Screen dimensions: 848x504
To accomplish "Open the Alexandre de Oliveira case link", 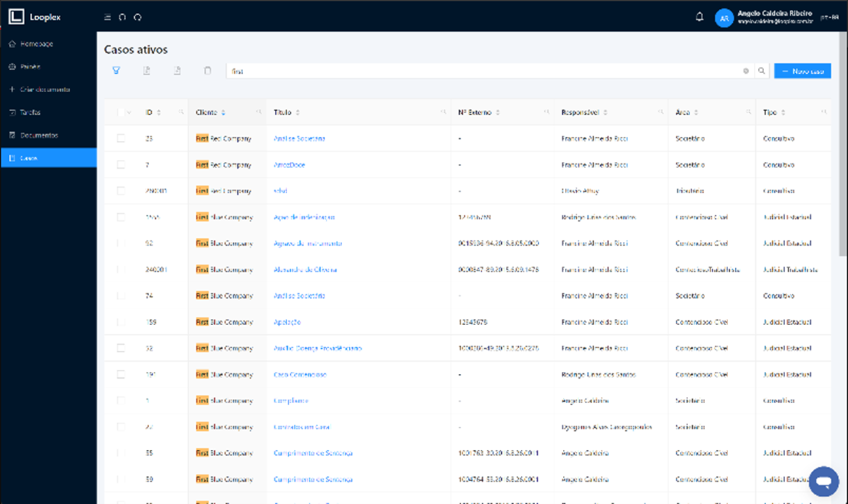I will [305, 270].
